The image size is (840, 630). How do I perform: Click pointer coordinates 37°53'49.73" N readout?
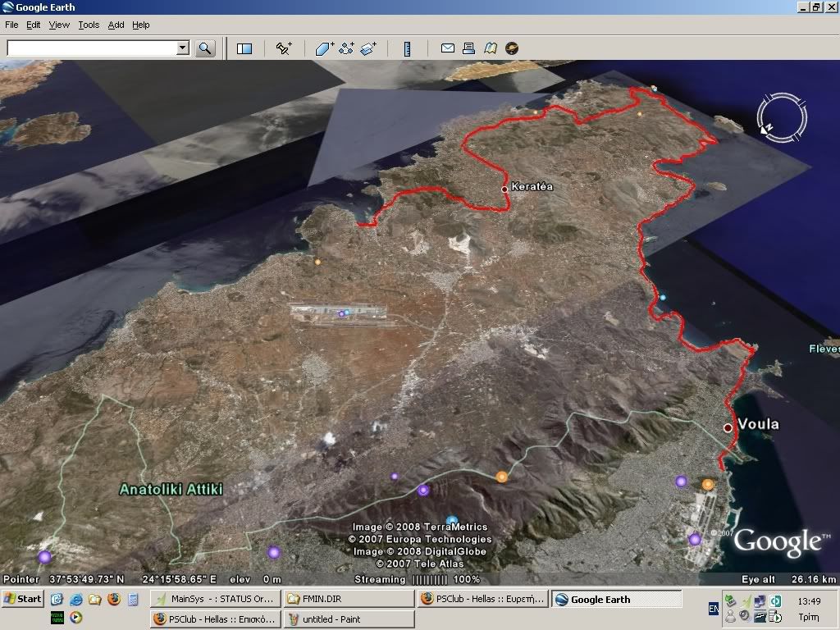(86, 580)
